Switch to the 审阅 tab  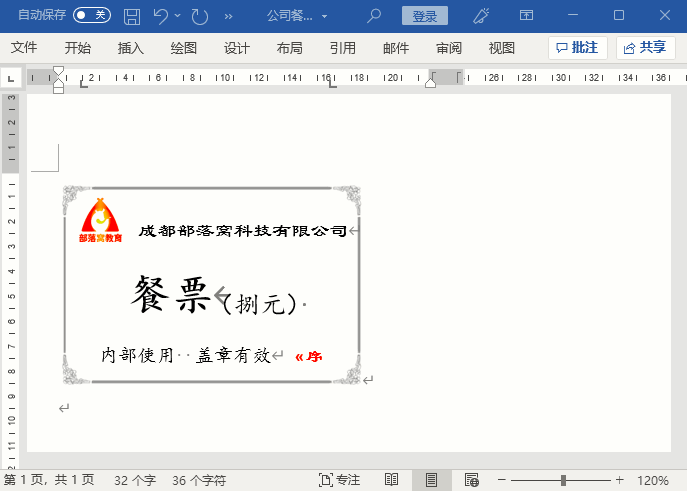[449, 47]
